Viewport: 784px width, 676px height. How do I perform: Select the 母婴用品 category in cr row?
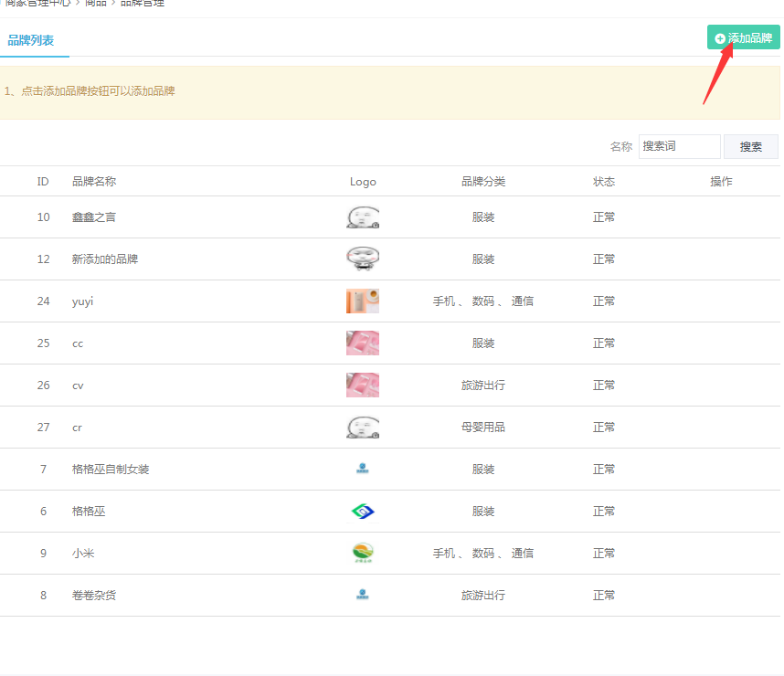483,428
